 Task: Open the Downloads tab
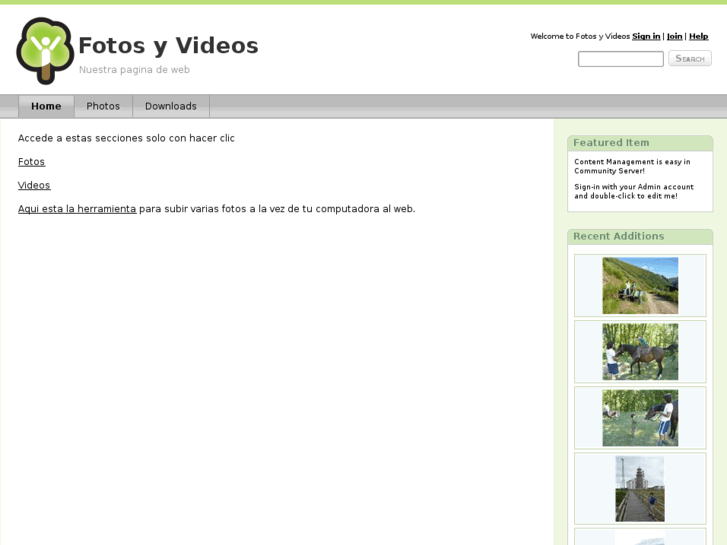pos(171,106)
